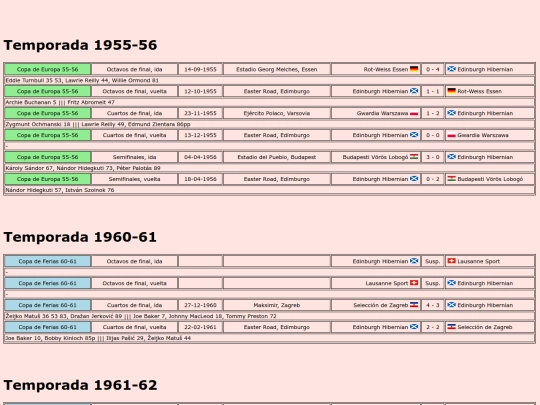Select Temporada 1960-61 heading
This screenshot has width=540, height=405.
pyautogui.click(x=80, y=237)
